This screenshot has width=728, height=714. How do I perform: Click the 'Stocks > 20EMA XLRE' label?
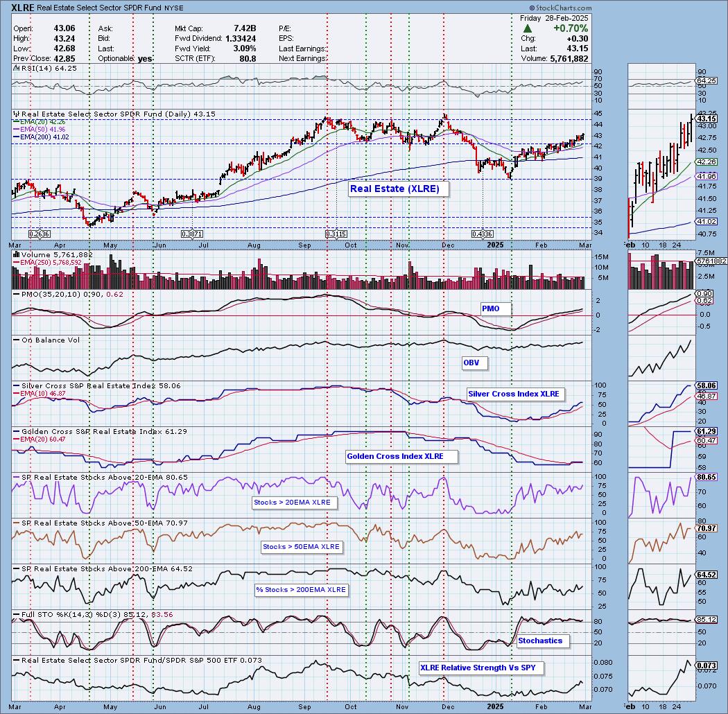tap(295, 503)
